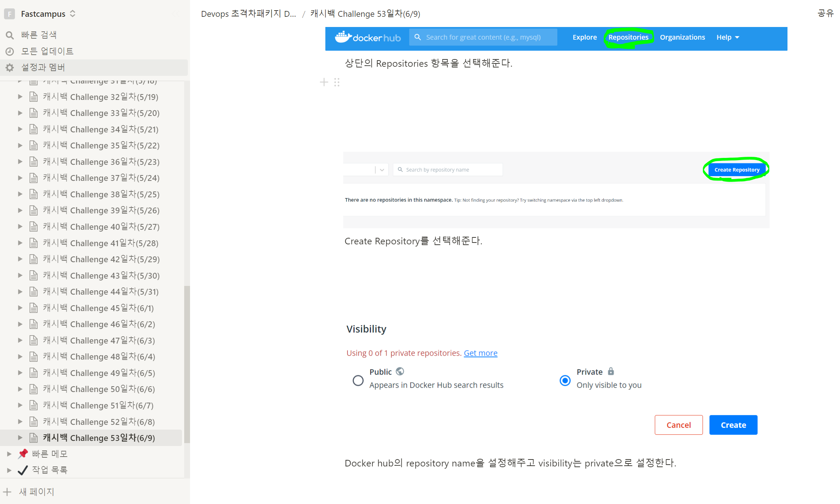Click the checkmark task list icon
The height and width of the screenshot is (504, 840).
pos(23,470)
